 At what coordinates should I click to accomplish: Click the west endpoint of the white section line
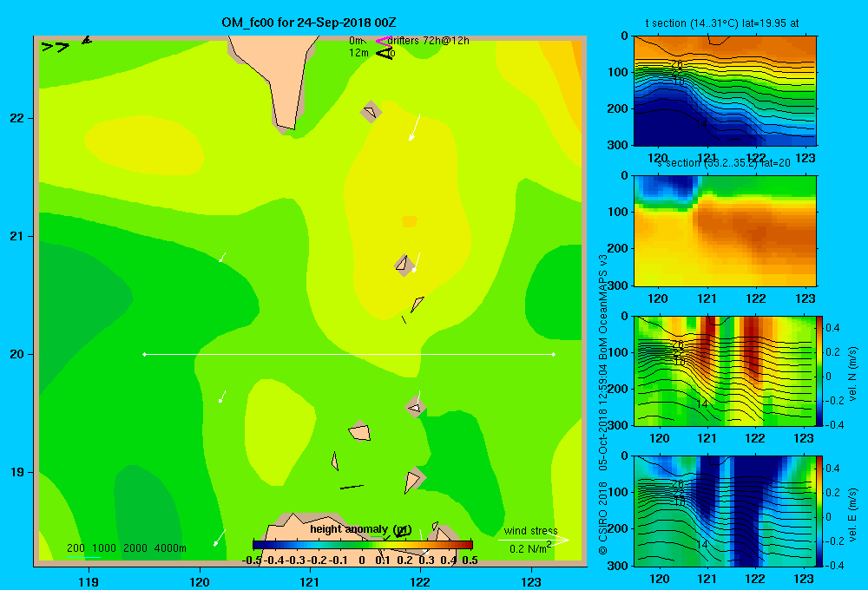pos(144,354)
